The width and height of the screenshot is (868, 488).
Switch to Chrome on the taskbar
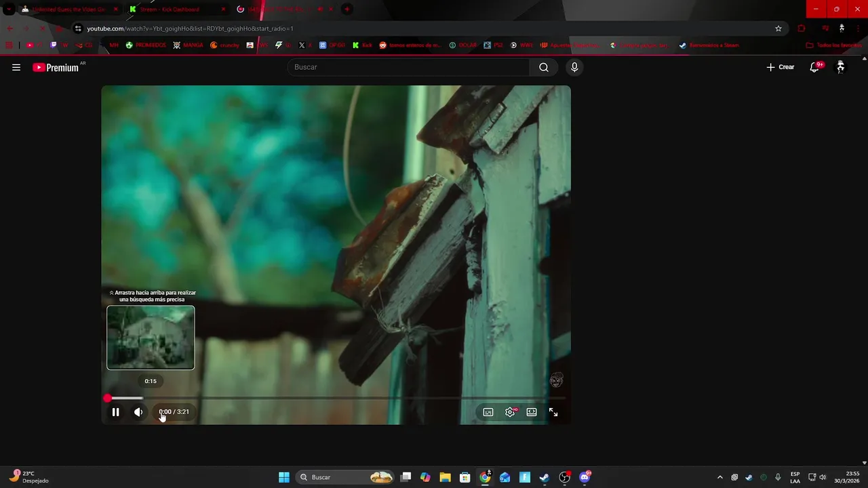[485, 477]
